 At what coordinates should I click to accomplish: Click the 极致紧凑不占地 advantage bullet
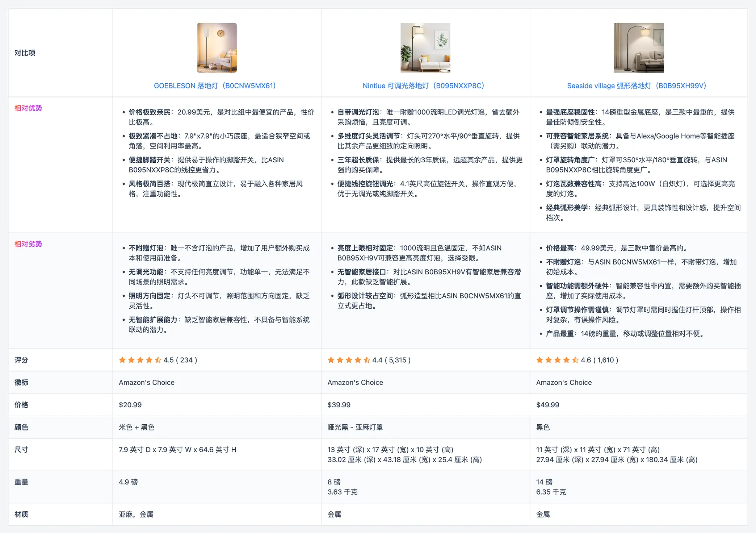pos(219,141)
